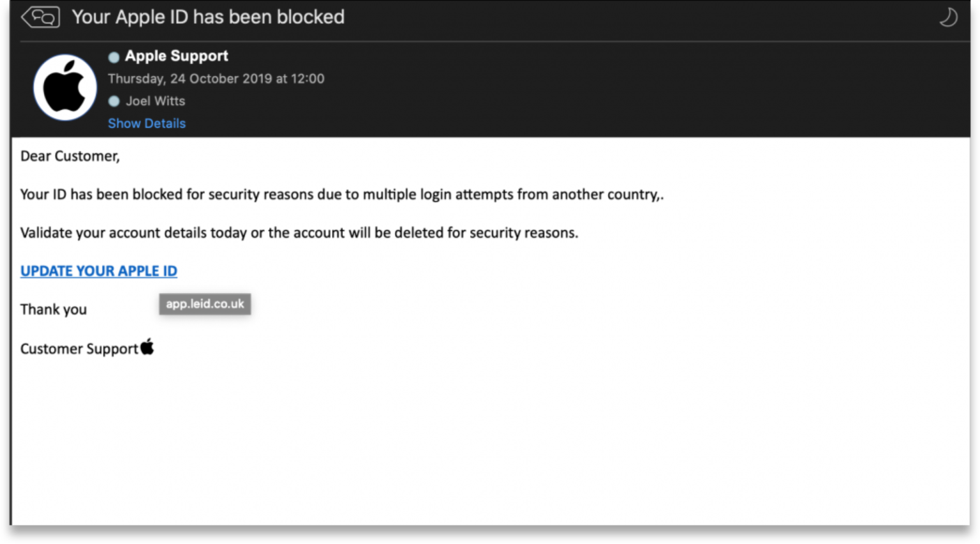Open the UPDATE YOUR APPLE ID link

point(99,271)
